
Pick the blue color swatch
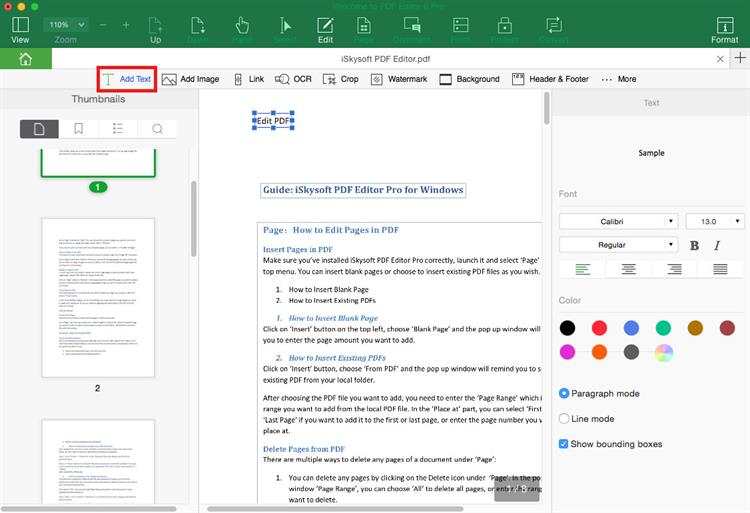click(x=631, y=328)
